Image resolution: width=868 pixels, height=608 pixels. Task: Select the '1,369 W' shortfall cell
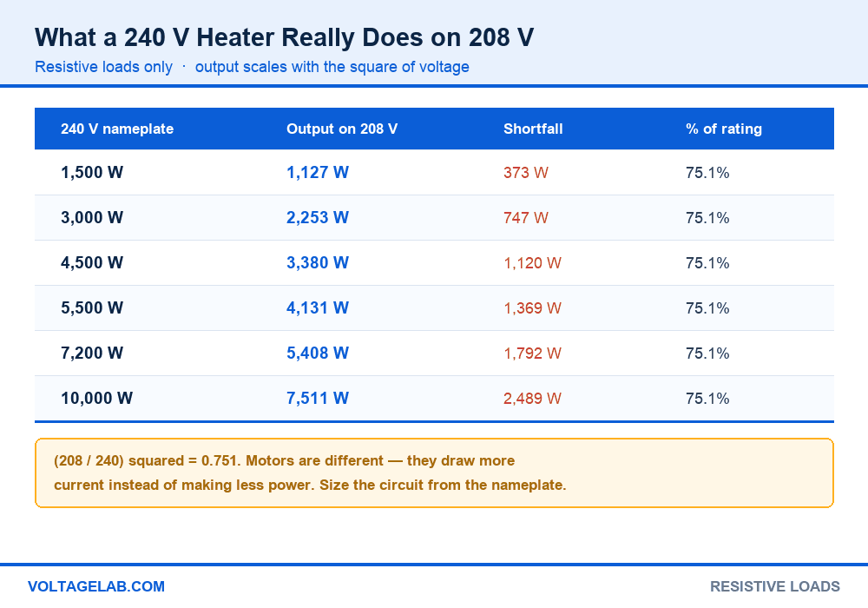(532, 308)
